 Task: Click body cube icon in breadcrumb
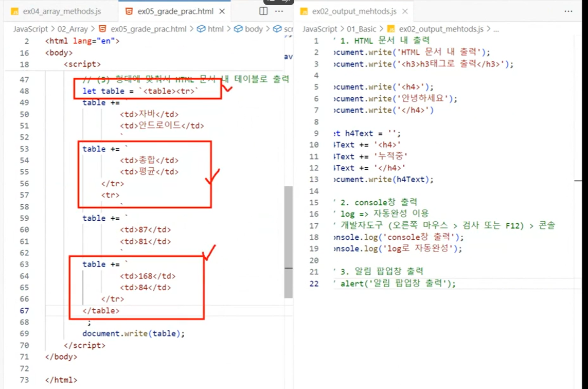(238, 29)
